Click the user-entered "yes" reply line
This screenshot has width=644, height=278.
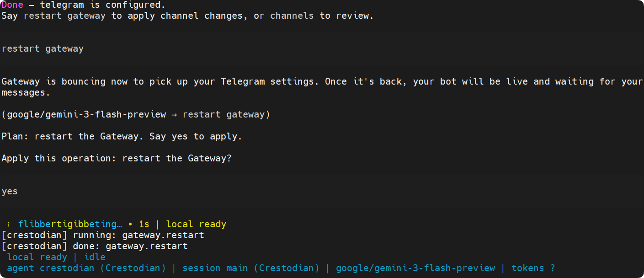(x=10, y=191)
